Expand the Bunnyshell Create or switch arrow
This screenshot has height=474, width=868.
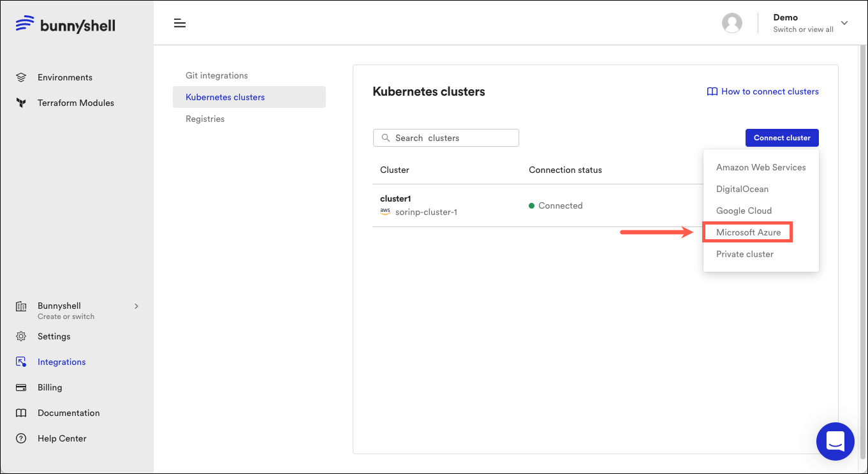(136, 306)
